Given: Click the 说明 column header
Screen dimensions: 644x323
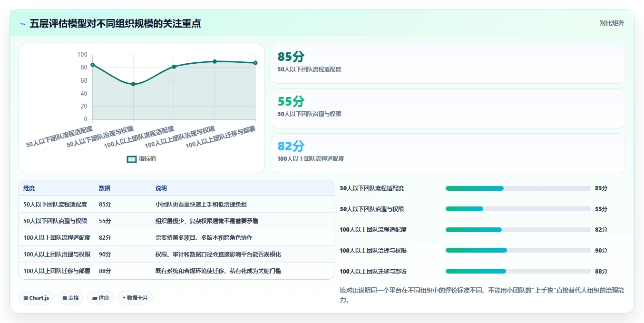Looking at the screenshot, I should coord(161,188).
